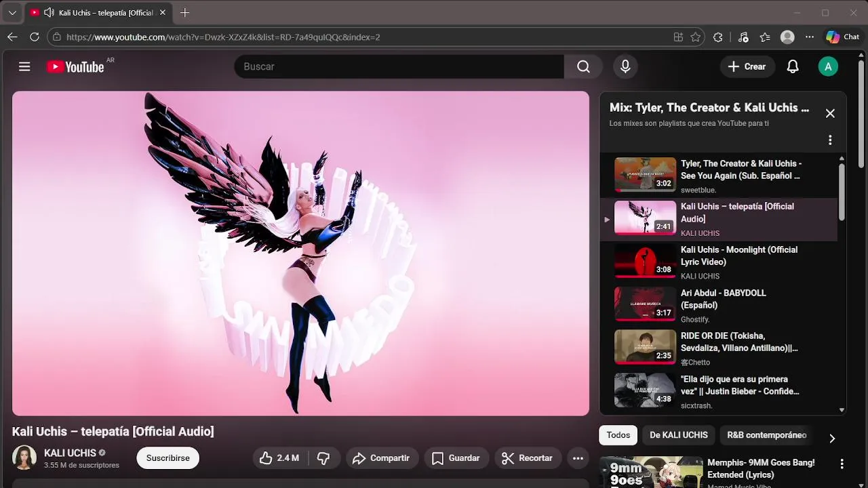Select R&B contemporáneo filter chip

[767, 435]
